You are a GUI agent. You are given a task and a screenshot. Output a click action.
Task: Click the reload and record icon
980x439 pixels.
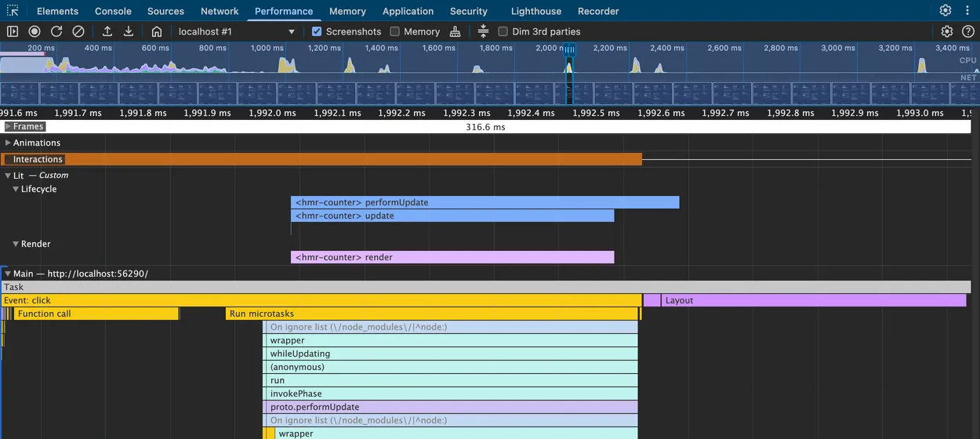pyautogui.click(x=56, y=31)
